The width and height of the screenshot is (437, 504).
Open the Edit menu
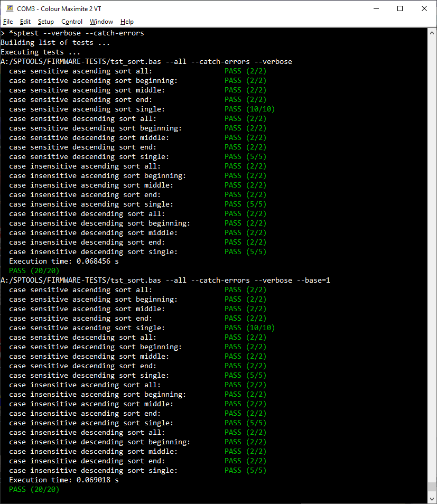[25, 22]
